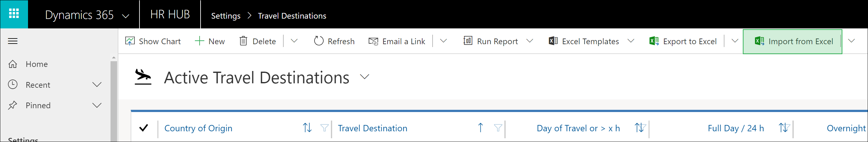Click the Refresh circular arrow icon
The image size is (868, 142).
pyautogui.click(x=318, y=41)
